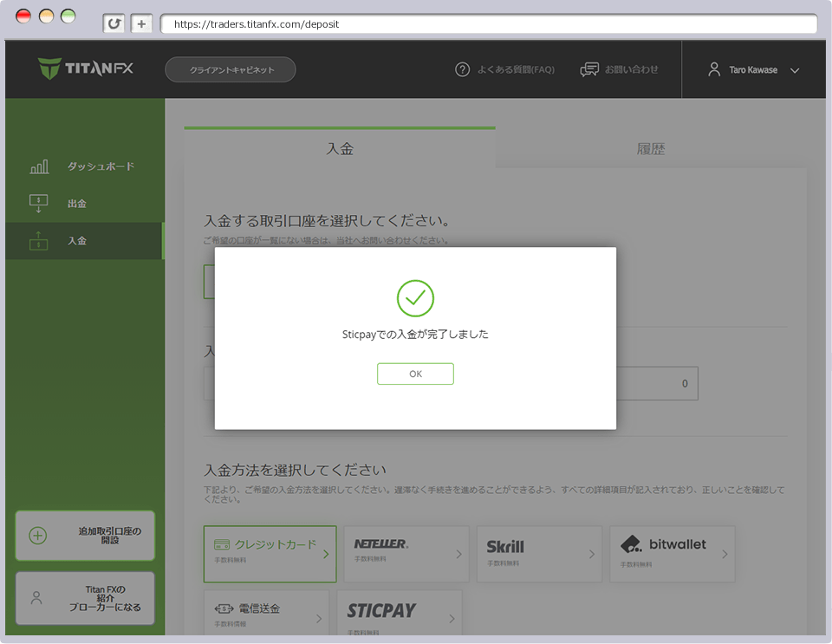Click the green success checkmark in the dialog
This screenshot has height=644, width=832.
tap(415, 298)
